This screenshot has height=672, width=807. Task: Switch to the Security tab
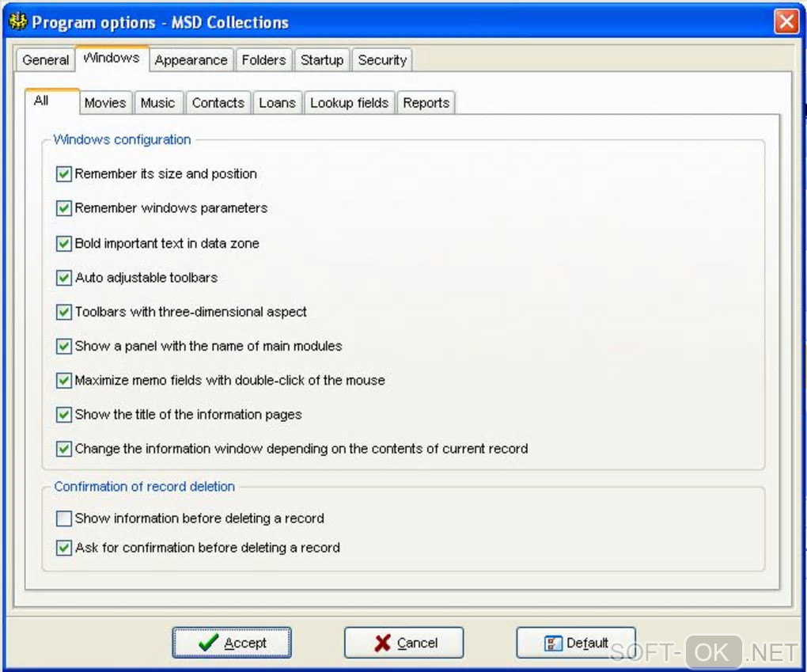point(382,60)
